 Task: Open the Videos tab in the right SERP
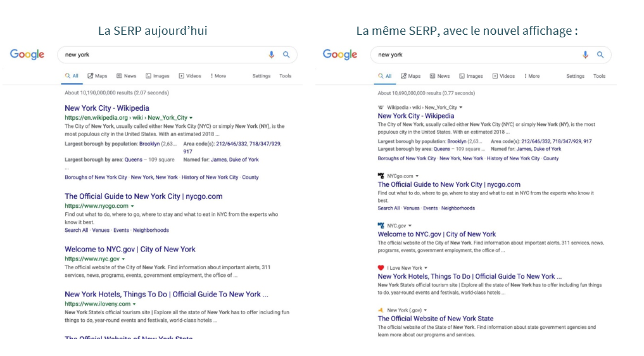(x=503, y=76)
